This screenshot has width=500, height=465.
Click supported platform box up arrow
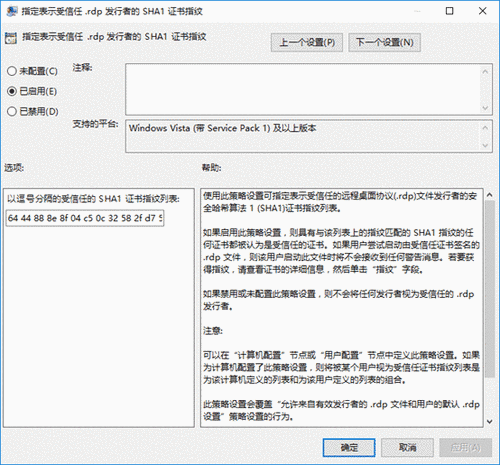tap(485, 128)
